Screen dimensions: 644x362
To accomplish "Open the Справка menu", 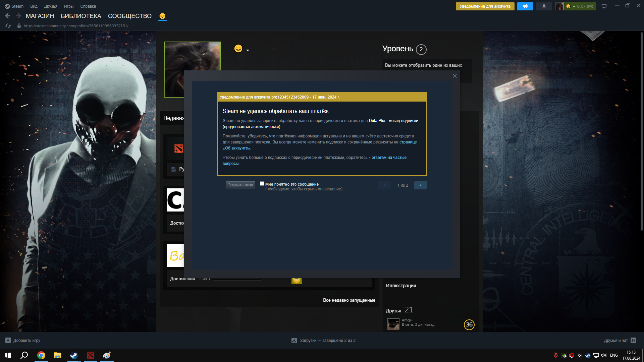I will click(88, 6).
